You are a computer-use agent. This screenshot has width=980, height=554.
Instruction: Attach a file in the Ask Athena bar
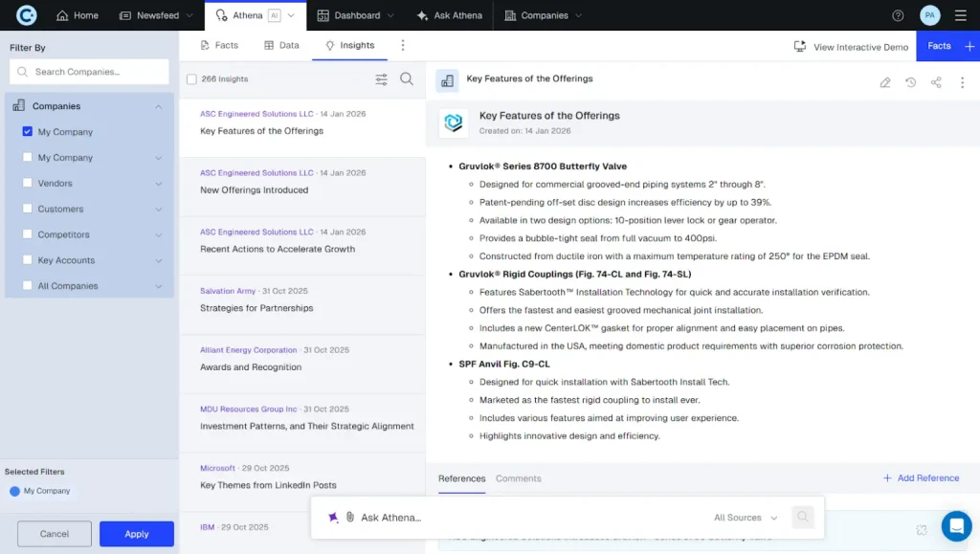pos(350,517)
